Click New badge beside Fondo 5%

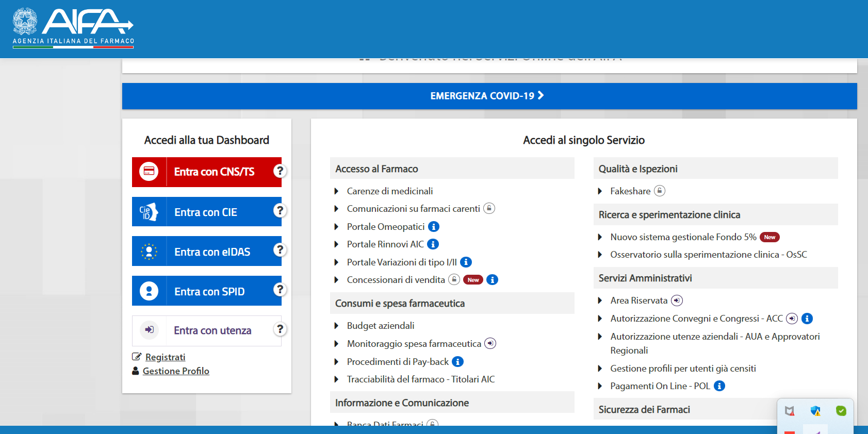(x=769, y=237)
